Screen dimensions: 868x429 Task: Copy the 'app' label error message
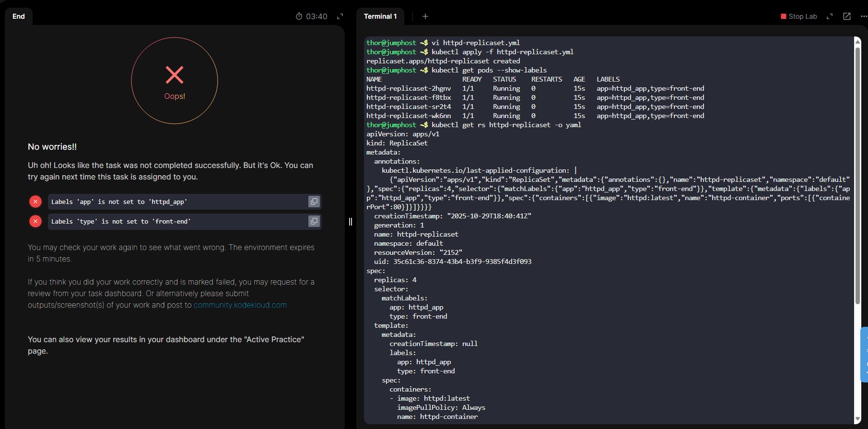coord(314,202)
